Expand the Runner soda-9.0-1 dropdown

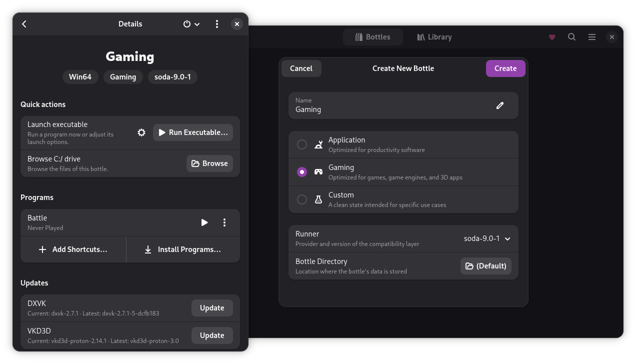(487, 238)
